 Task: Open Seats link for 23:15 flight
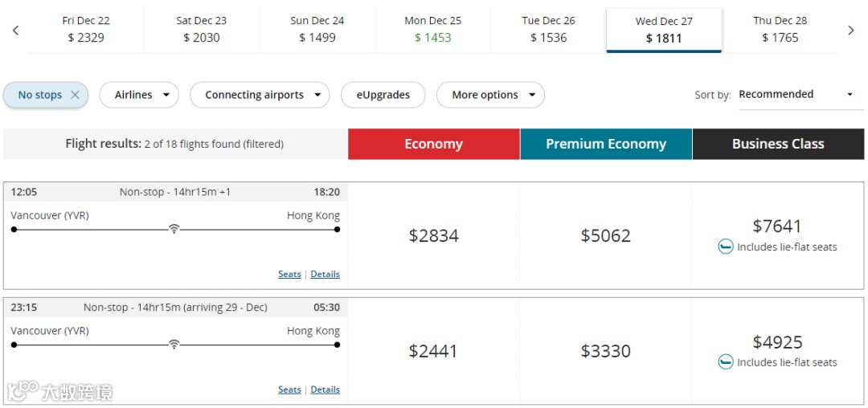pos(289,390)
